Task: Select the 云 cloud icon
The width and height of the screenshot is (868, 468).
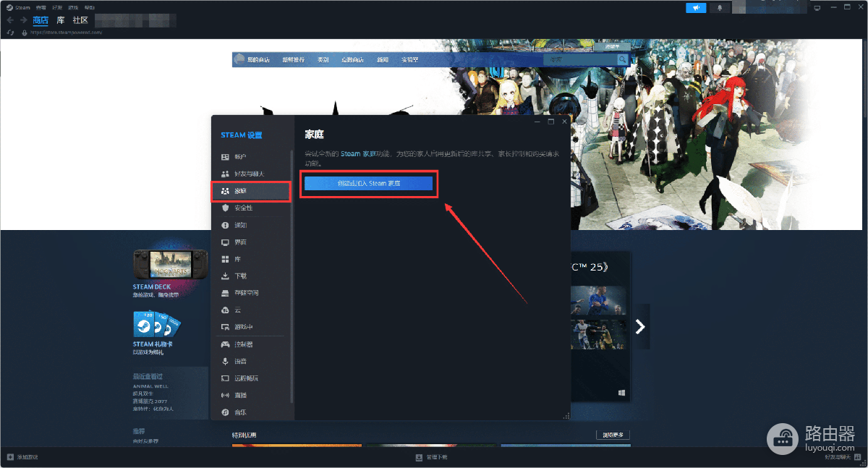Action: (x=225, y=310)
